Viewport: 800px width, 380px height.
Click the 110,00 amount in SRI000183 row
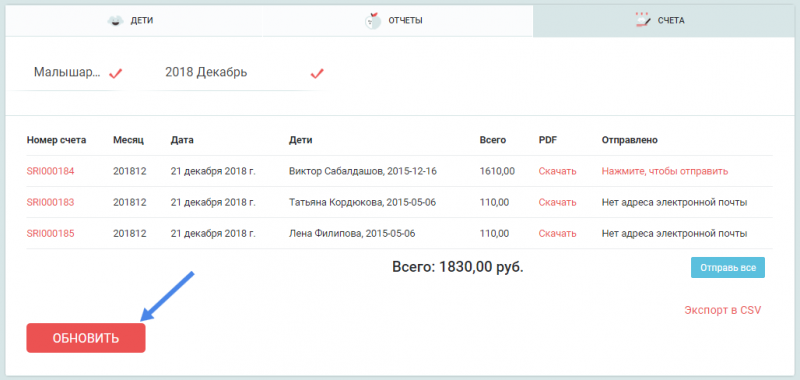pyautogui.click(x=494, y=202)
